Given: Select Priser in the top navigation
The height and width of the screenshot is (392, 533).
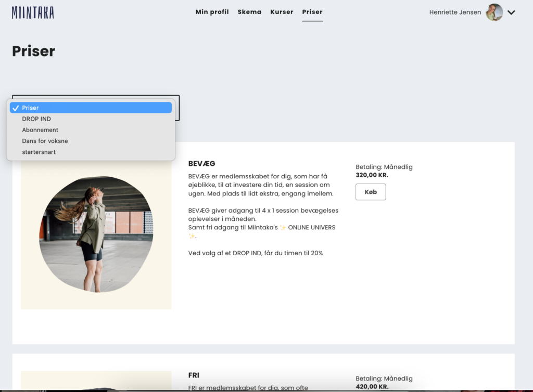Looking at the screenshot, I should pos(312,12).
